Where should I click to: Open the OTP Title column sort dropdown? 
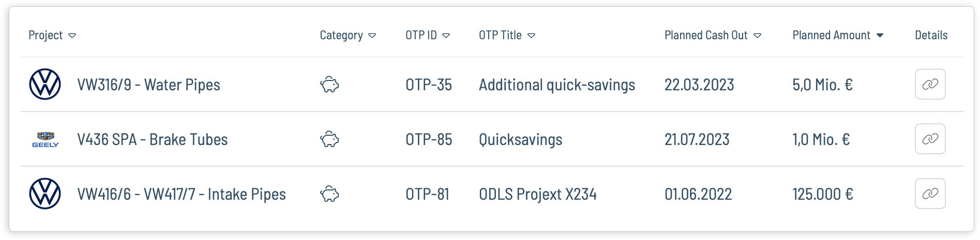click(x=531, y=36)
